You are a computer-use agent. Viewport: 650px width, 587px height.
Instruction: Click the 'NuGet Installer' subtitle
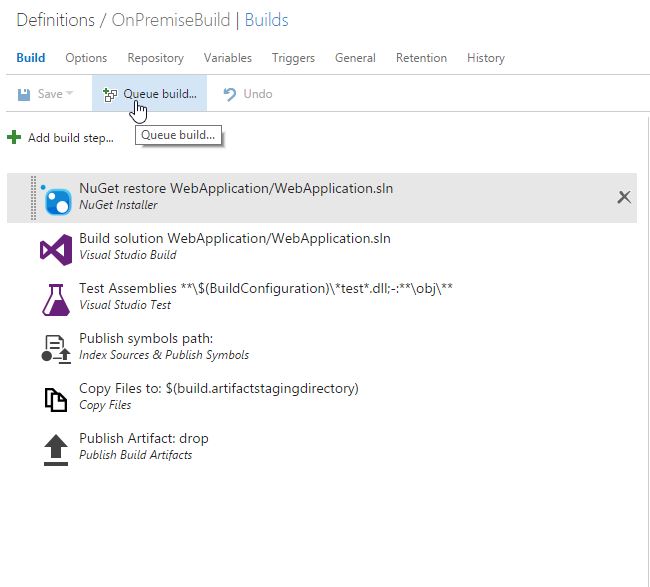coord(118,205)
